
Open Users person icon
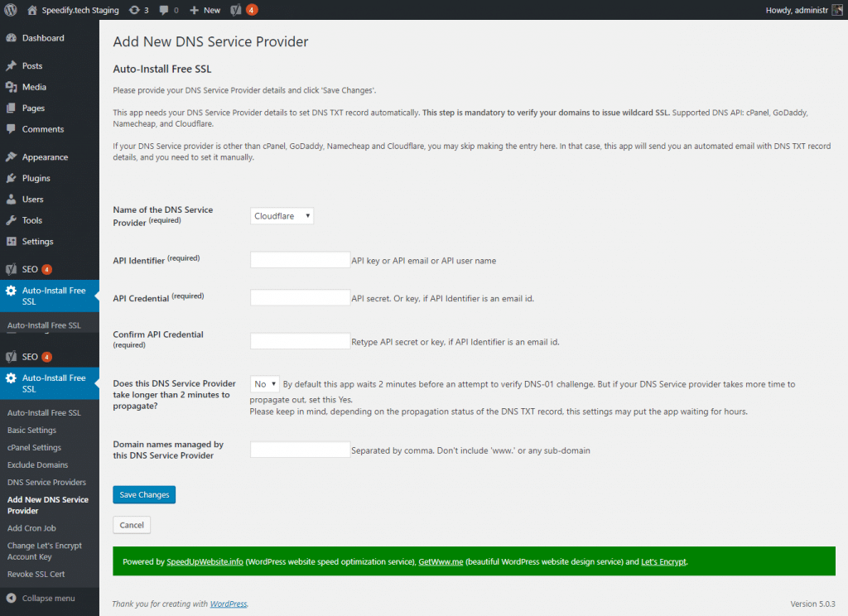point(11,199)
